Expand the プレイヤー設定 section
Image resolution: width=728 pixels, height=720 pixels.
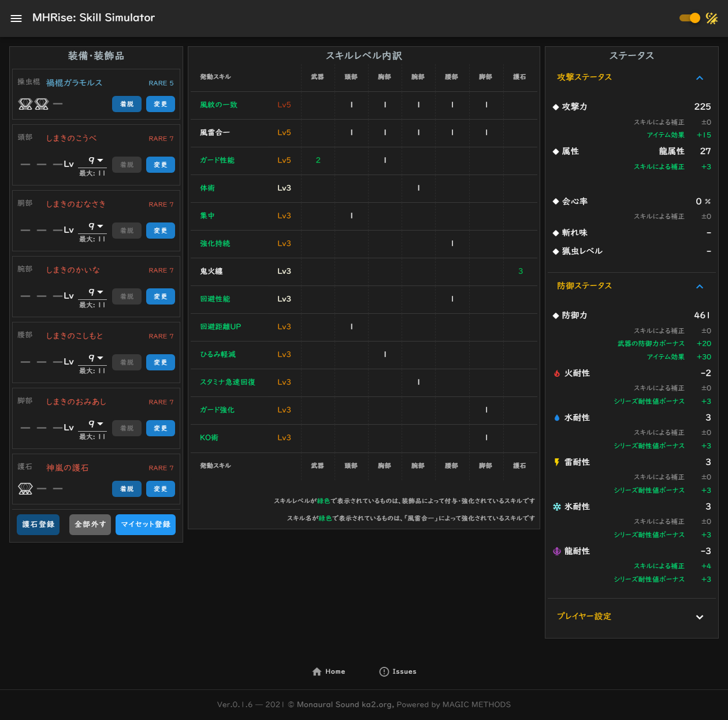[700, 617]
